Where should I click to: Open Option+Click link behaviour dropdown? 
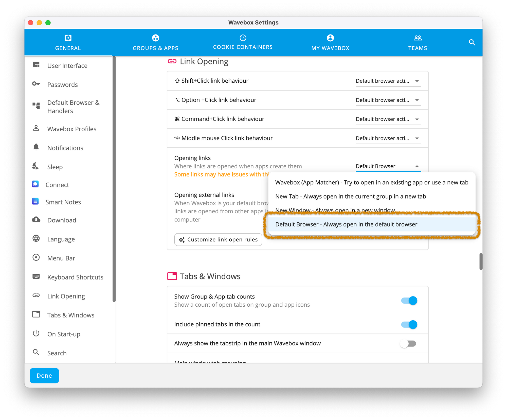click(x=388, y=100)
